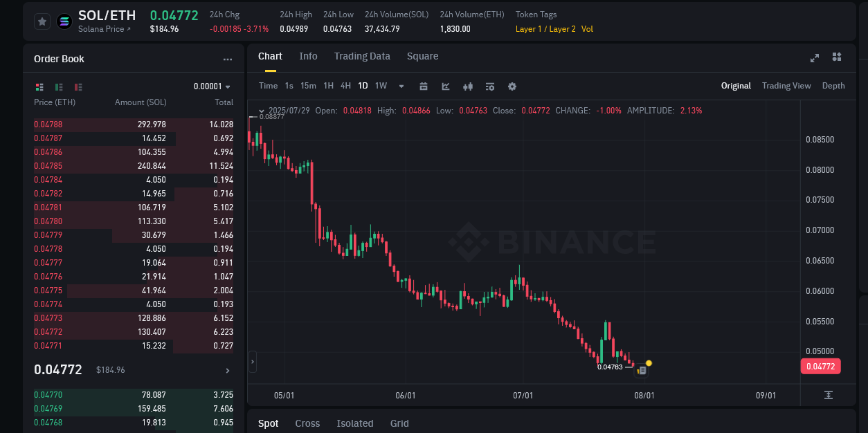
Task: Open chart settings gear icon
Action: [512, 86]
